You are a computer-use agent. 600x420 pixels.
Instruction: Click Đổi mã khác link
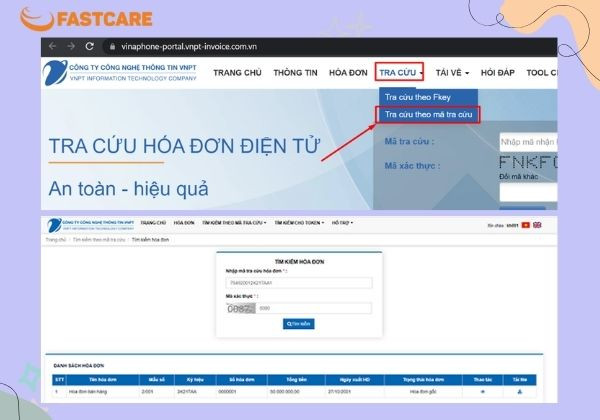[518, 176]
